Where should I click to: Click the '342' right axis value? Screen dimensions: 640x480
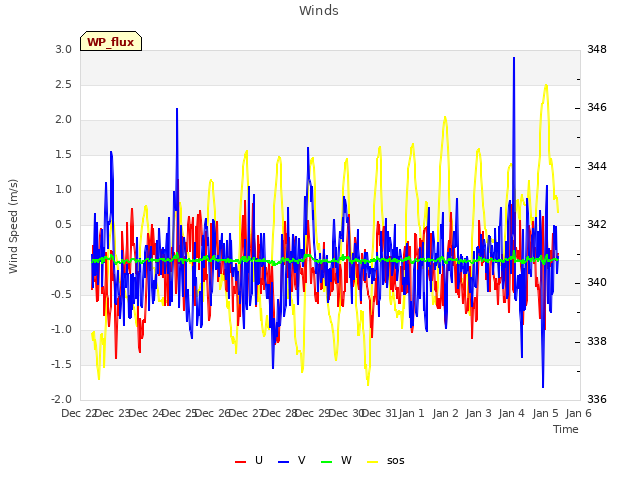pos(597,225)
